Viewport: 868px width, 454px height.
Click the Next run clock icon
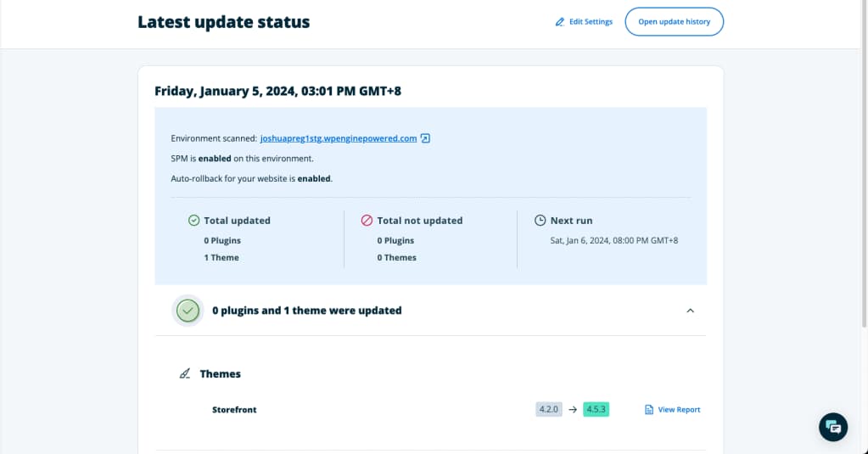point(540,221)
